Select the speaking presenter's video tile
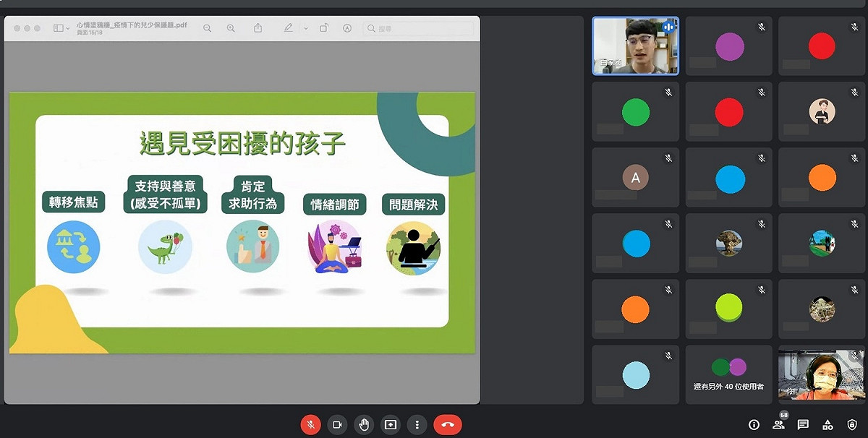The image size is (868, 438). (x=636, y=46)
